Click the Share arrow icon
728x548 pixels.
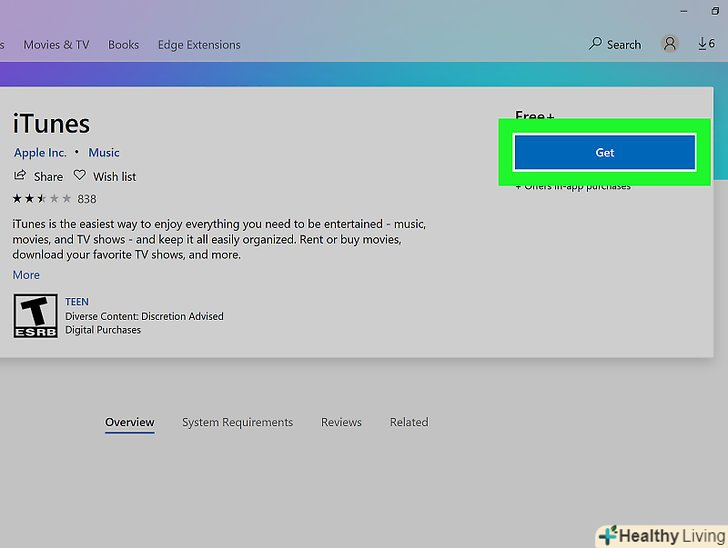click(x=20, y=176)
